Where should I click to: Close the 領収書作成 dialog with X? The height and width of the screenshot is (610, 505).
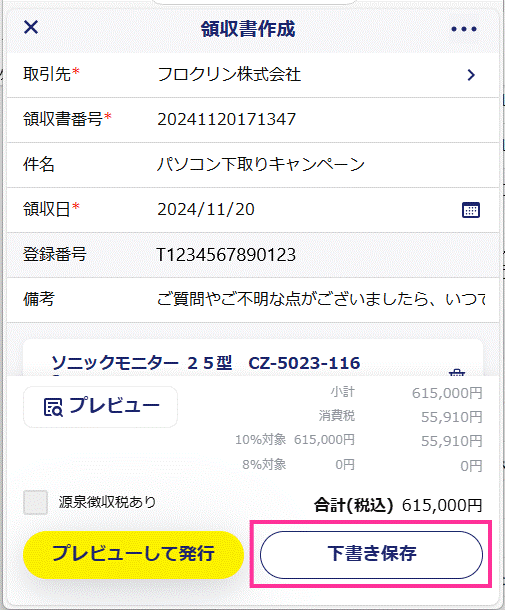point(31,28)
